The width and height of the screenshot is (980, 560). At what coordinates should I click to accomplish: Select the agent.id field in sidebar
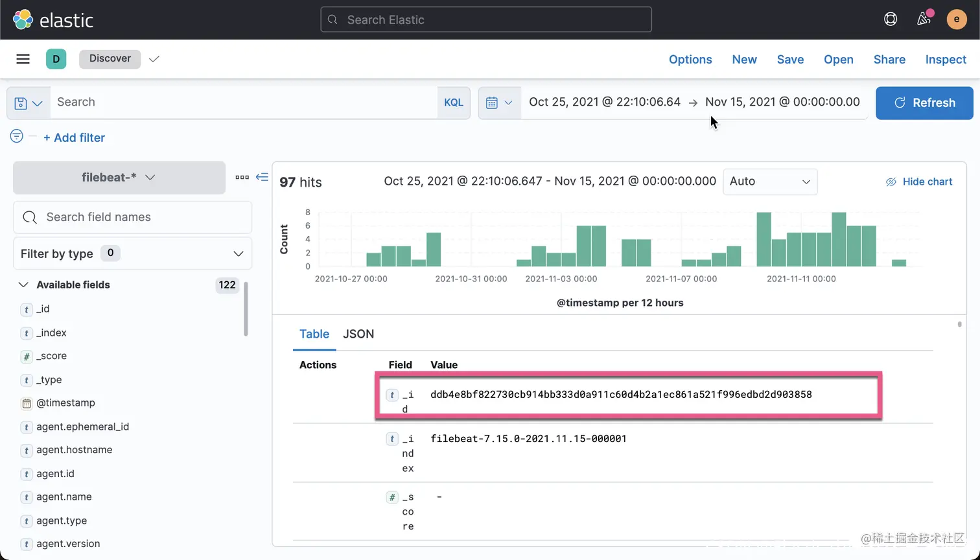tap(55, 474)
